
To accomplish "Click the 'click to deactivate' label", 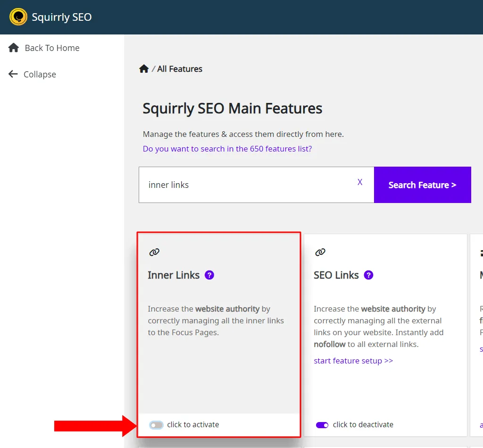I will pyautogui.click(x=363, y=424).
